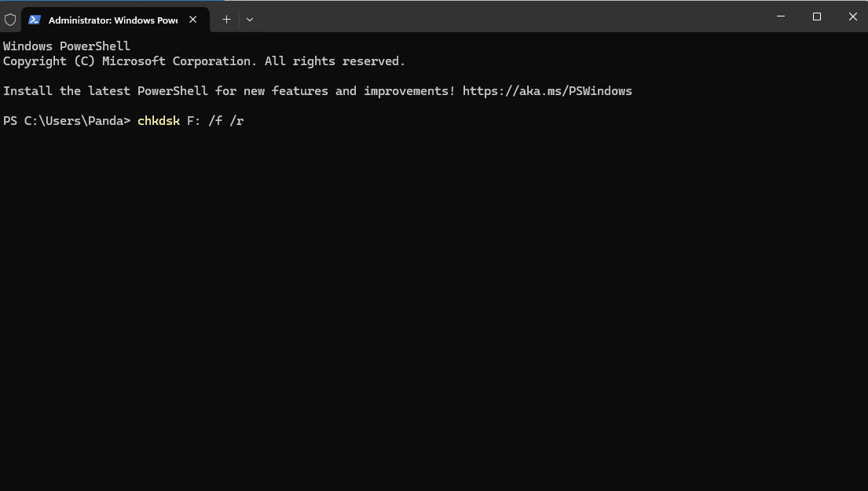This screenshot has width=868, height=491.
Task: Click the end of the command input line
Action: click(x=250, y=121)
